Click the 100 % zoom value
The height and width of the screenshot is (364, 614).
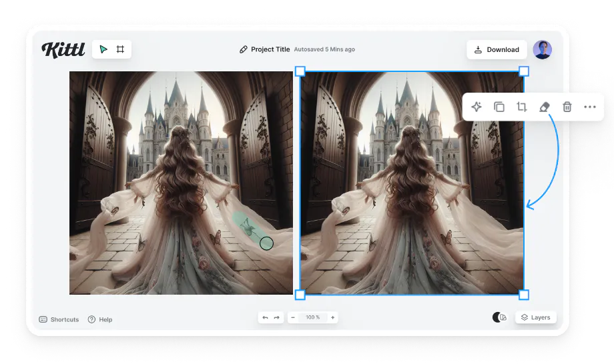[313, 317]
